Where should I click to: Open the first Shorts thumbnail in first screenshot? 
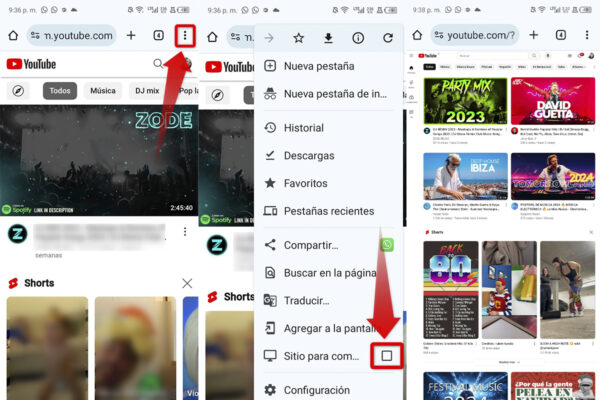[47, 348]
